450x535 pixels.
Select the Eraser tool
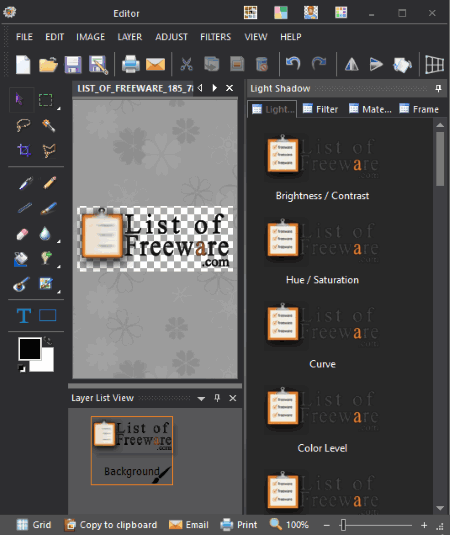click(23, 234)
